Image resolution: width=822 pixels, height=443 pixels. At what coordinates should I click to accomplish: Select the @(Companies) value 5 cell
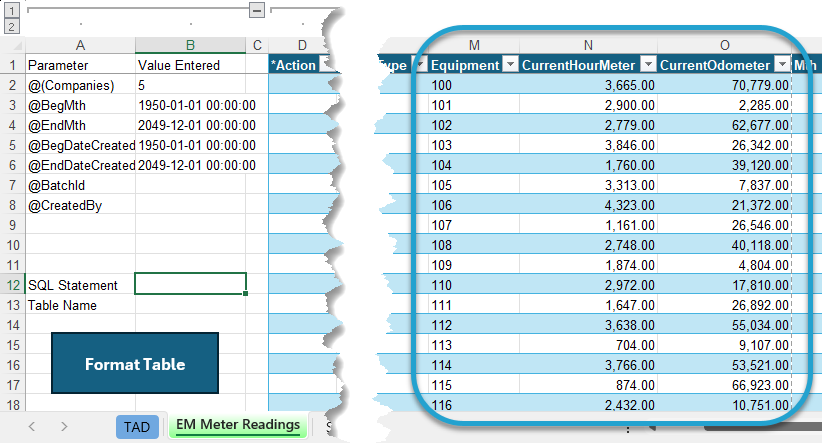(x=191, y=85)
